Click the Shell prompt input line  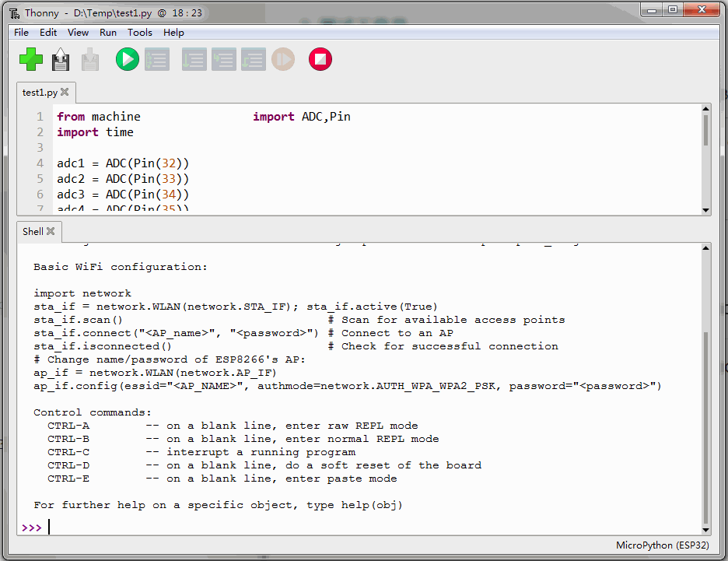tap(359, 528)
